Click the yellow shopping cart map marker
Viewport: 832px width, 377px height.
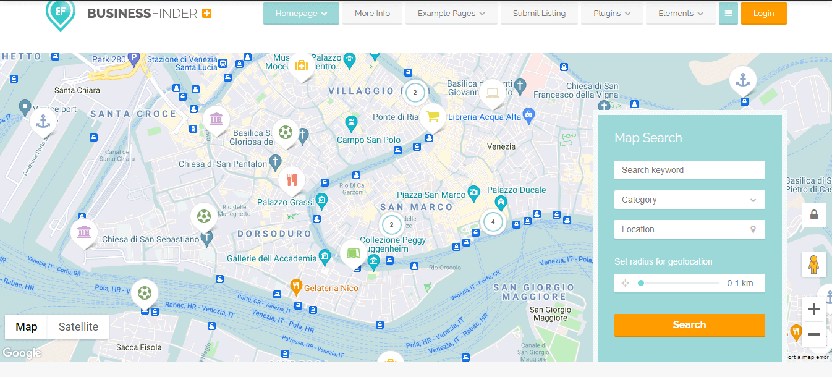coord(433,115)
